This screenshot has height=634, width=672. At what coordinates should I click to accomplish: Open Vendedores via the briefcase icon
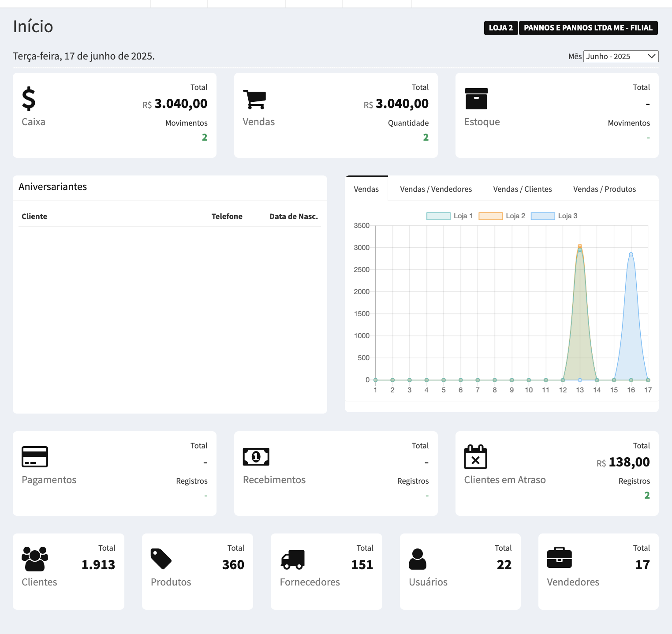tap(559, 558)
